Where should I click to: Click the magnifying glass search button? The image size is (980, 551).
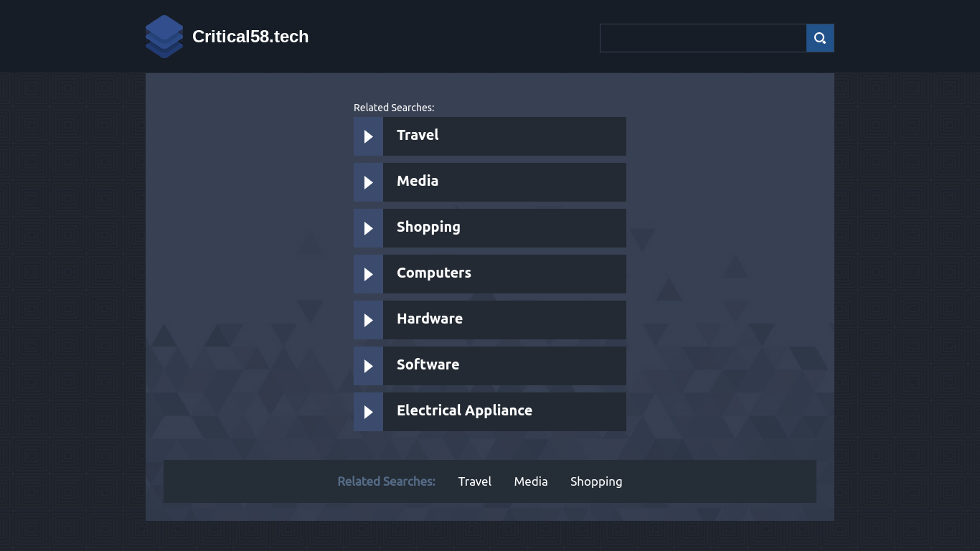tap(820, 38)
